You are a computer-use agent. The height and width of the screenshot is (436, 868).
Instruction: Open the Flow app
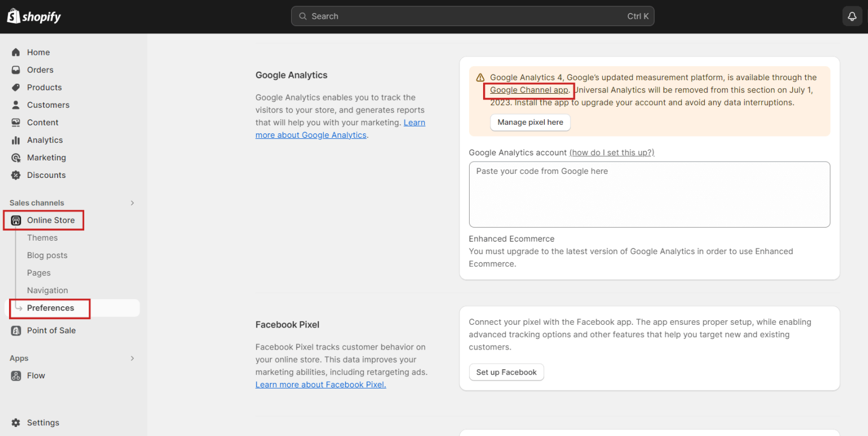[36, 375]
